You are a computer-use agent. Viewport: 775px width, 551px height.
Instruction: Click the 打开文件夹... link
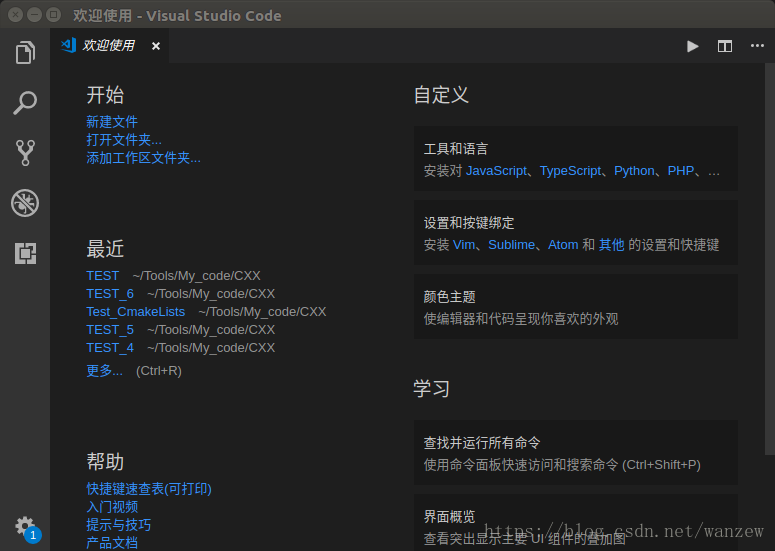124,140
